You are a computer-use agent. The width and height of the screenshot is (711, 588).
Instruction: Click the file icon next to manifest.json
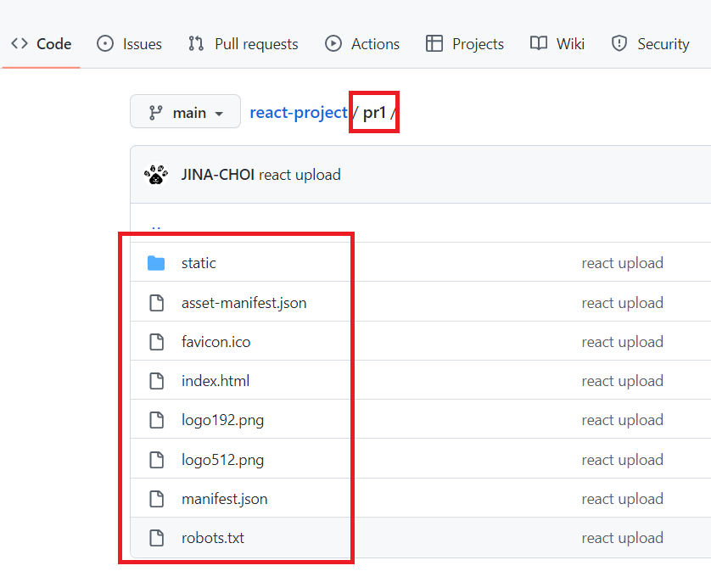click(157, 499)
